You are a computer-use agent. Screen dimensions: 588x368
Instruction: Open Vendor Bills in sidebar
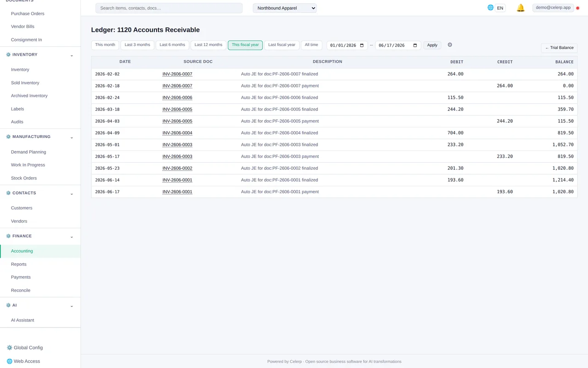[x=23, y=27]
